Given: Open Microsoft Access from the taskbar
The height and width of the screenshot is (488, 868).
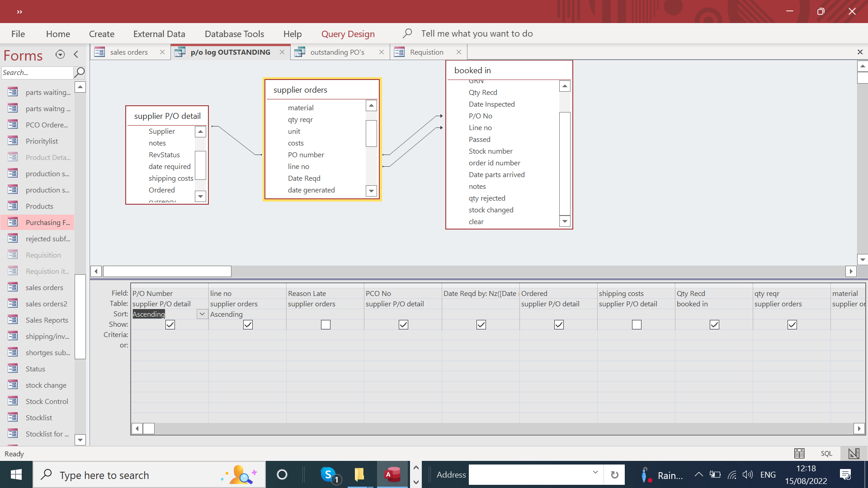Looking at the screenshot, I should coord(392,474).
